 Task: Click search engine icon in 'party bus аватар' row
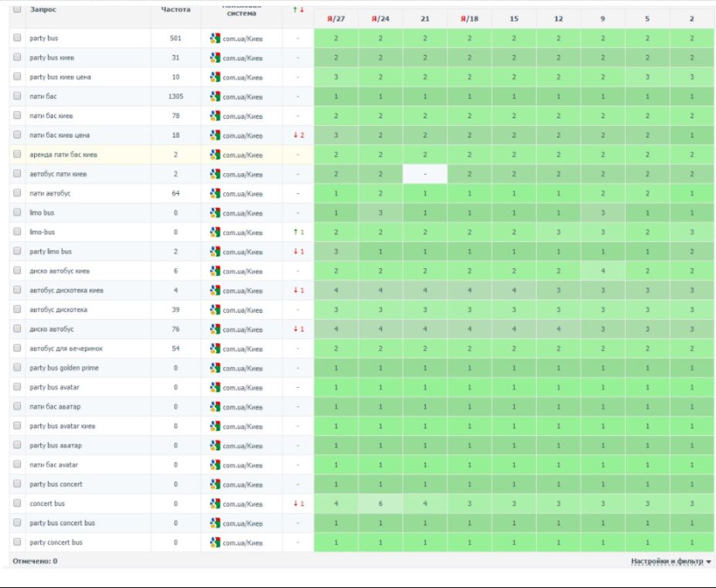click(x=215, y=445)
